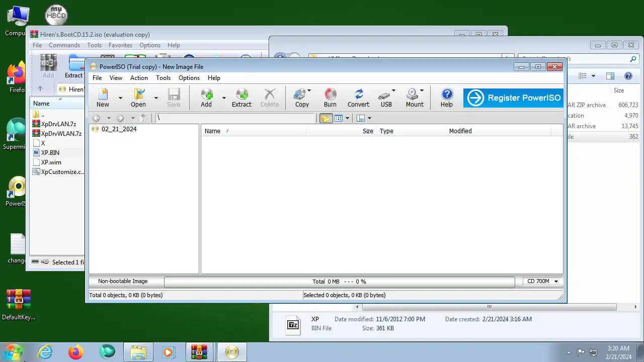
Task: Click WinRAR up one level arrow
Action: point(40,89)
